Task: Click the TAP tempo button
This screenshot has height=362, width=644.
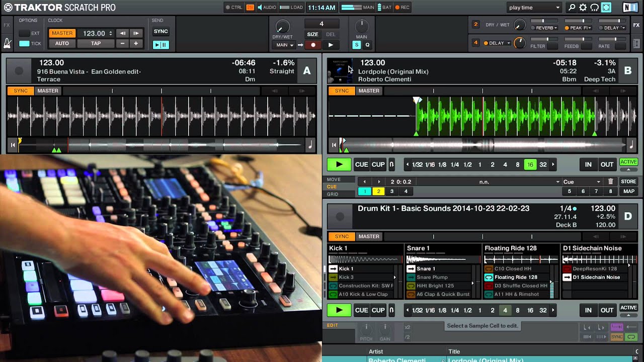Action: tap(96, 43)
